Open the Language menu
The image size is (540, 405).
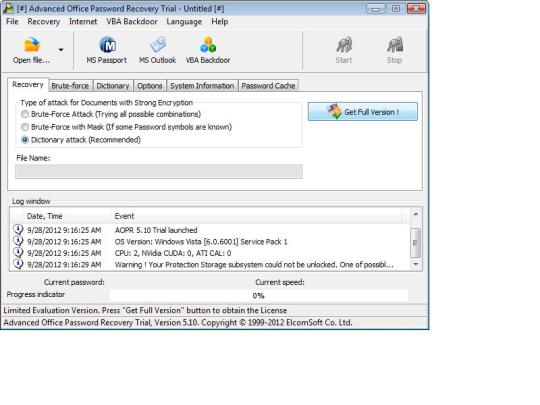184,22
